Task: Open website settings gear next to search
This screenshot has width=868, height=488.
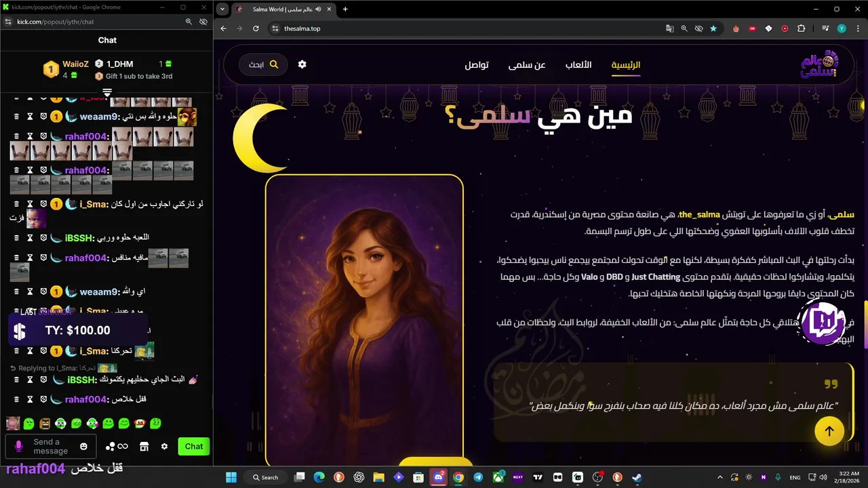Action: [x=302, y=64]
